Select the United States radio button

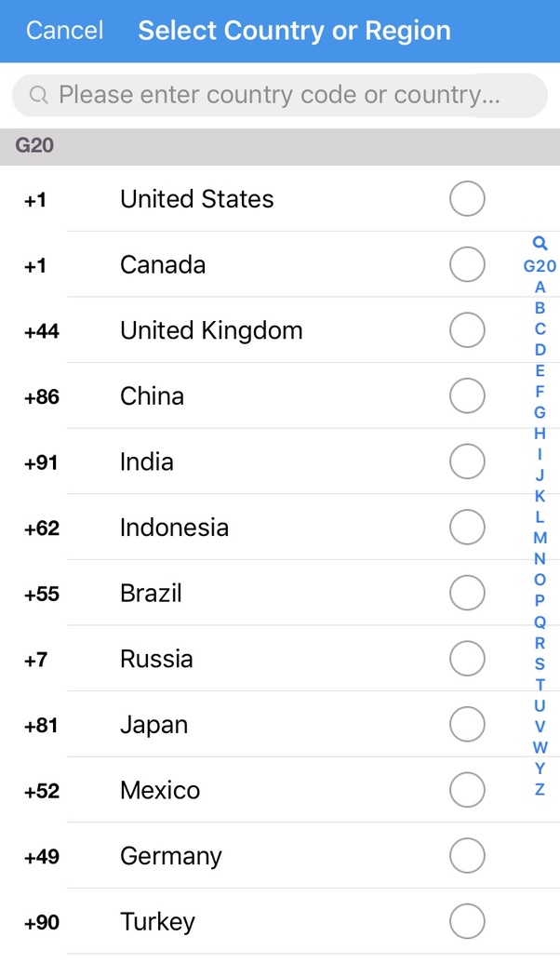click(467, 198)
